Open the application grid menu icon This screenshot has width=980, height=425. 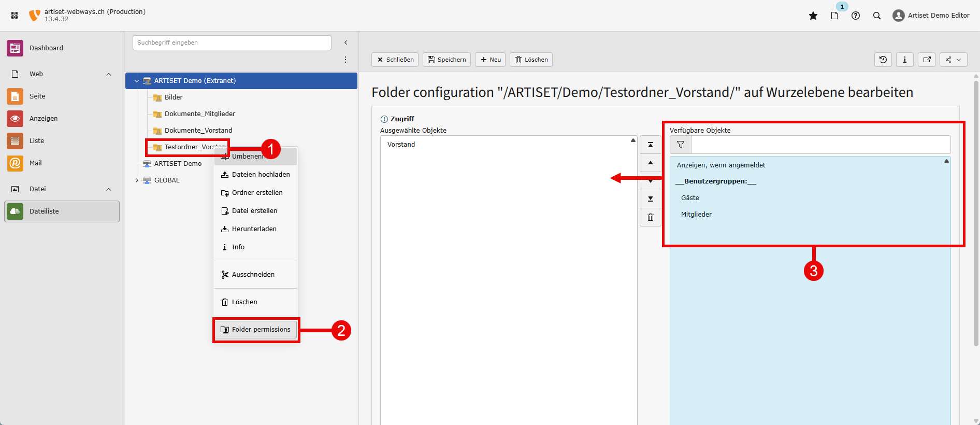pyautogui.click(x=15, y=16)
